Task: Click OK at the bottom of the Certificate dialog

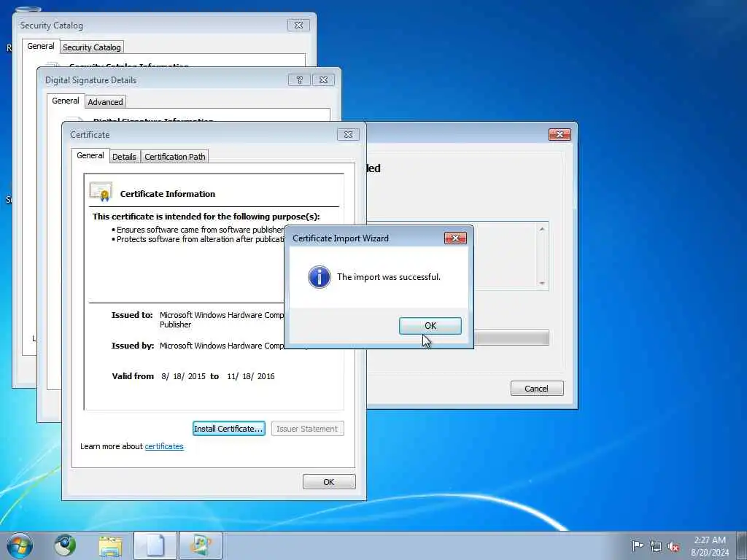Action: click(329, 482)
